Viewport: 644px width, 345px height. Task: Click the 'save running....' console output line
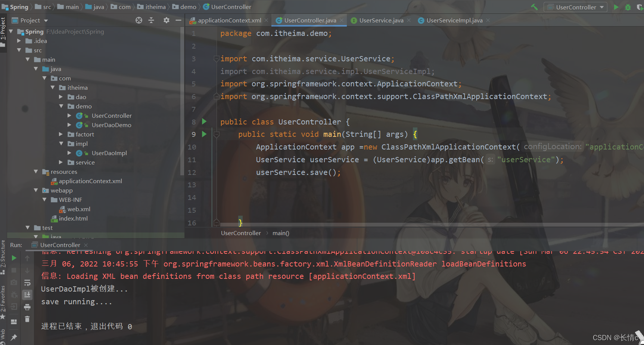point(77,302)
